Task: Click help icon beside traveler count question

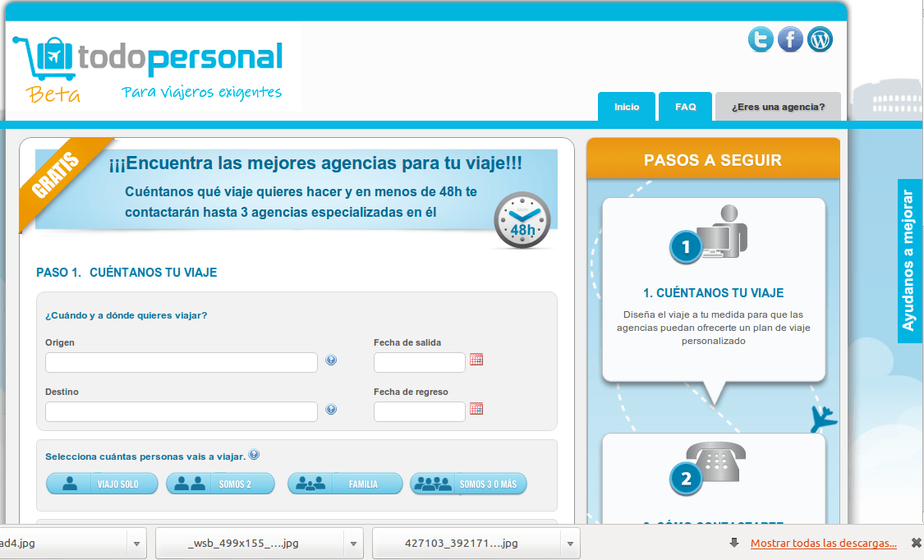Action: click(x=254, y=455)
